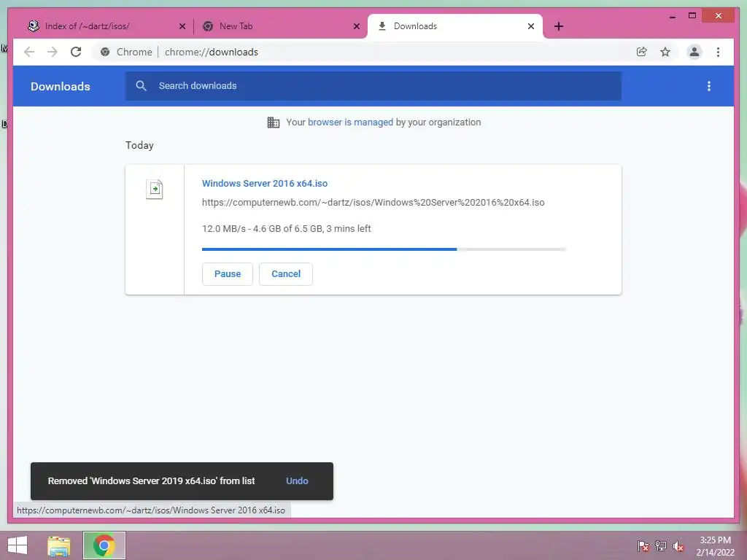
Task: Pause the Windows Server 2016 download
Action: pos(228,274)
